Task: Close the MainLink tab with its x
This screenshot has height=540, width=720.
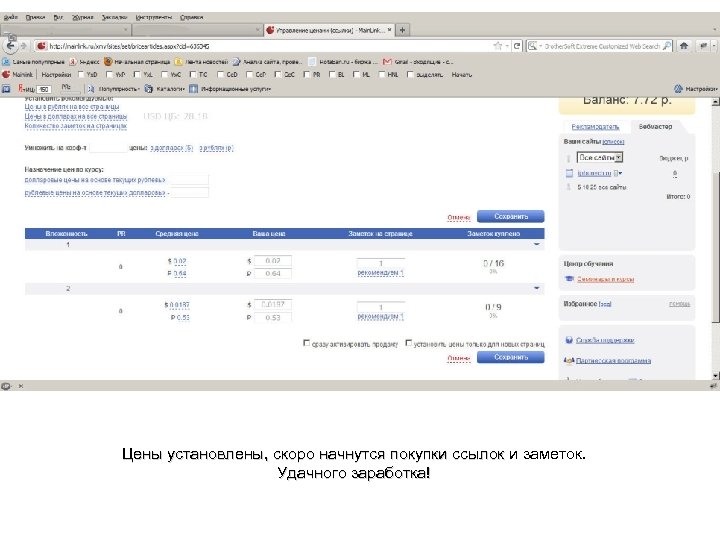Action: [389, 30]
